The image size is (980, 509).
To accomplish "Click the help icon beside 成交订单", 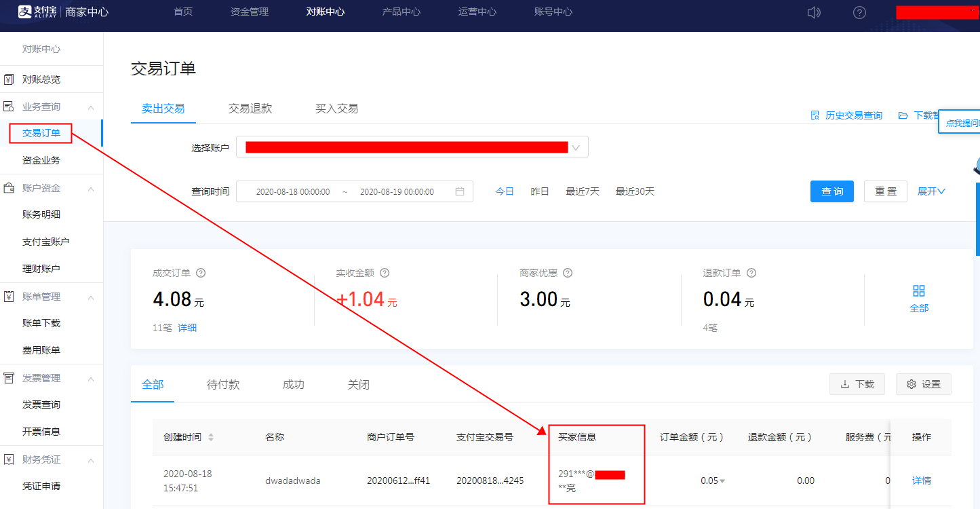I will (201, 273).
